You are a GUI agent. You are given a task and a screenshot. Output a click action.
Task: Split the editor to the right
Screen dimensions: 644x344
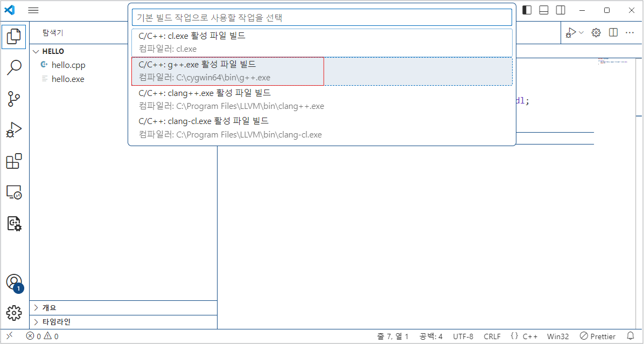[x=613, y=32]
